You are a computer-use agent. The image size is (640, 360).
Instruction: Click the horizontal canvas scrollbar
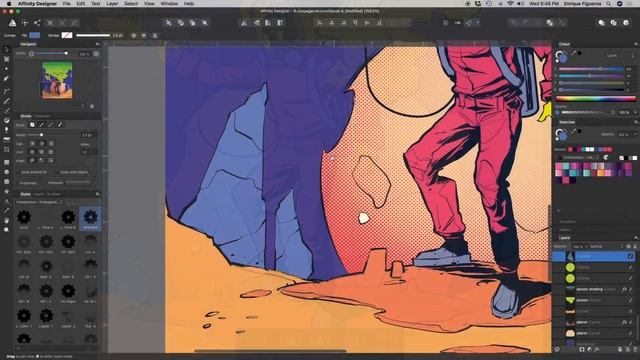(x=270, y=350)
